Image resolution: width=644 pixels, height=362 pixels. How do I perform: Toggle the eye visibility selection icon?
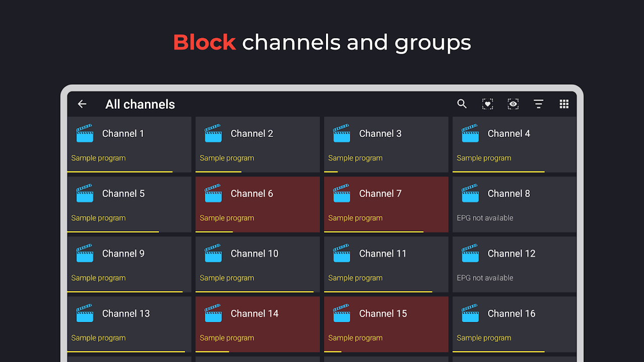click(x=513, y=104)
